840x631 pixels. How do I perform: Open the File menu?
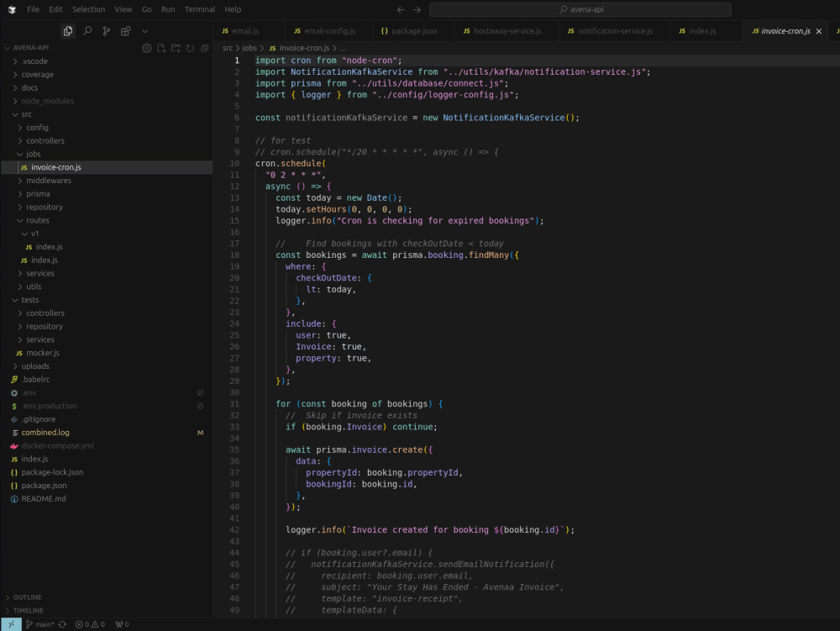pyautogui.click(x=34, y=9)
